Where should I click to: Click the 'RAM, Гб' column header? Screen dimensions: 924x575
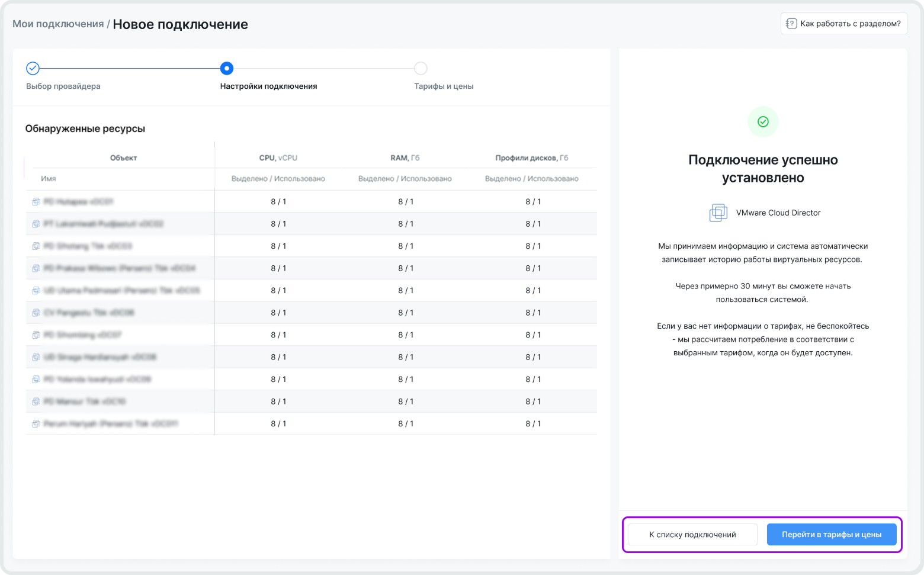pos(405,158)
